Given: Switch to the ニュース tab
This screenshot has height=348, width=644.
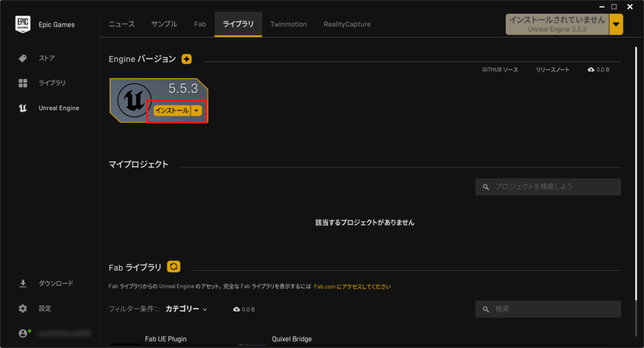Looking at the screenshot, I should pyautogui.click(x=121, y=24).
